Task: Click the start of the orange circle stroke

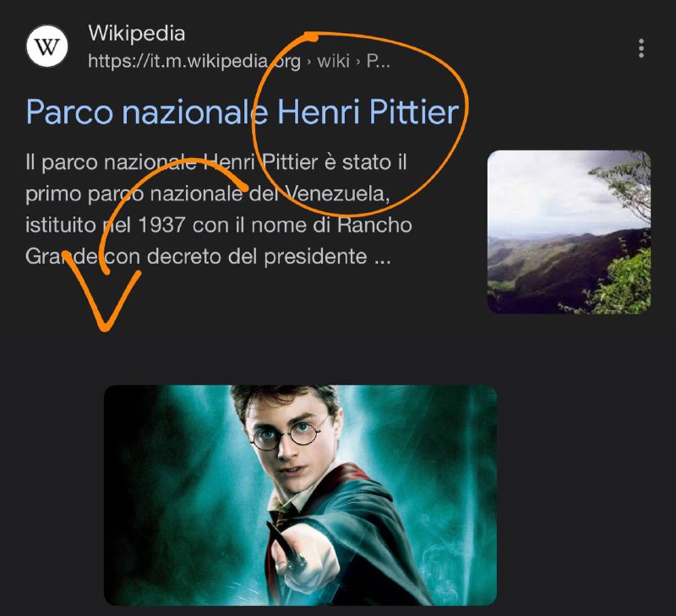Action: [x=311, y=37]
